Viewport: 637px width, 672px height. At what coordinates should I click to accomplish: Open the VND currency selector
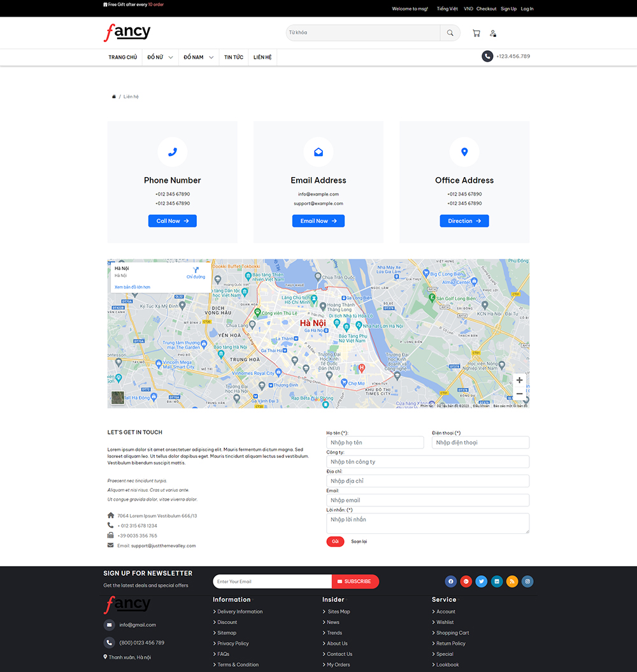coord(468,9)
